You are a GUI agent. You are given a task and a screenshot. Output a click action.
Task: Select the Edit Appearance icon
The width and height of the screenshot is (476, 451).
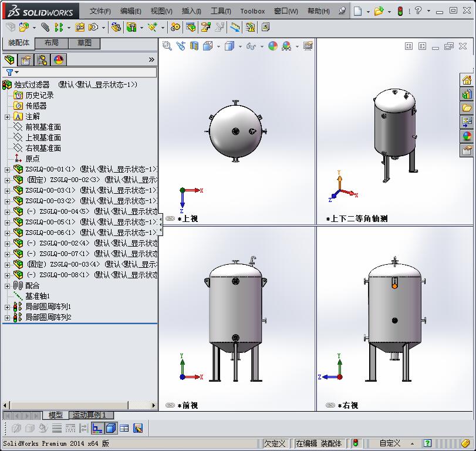pyautogui.click(x=272, y=46)
